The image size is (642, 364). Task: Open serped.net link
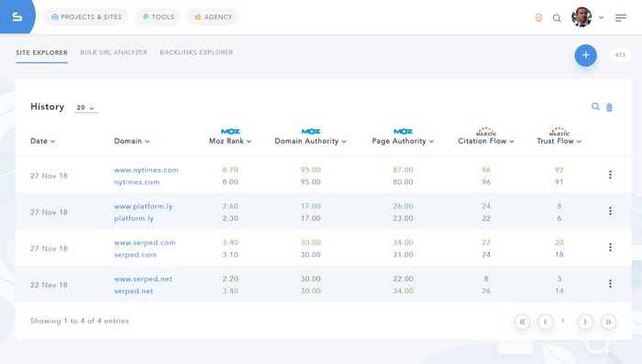[x=134, y=292]
